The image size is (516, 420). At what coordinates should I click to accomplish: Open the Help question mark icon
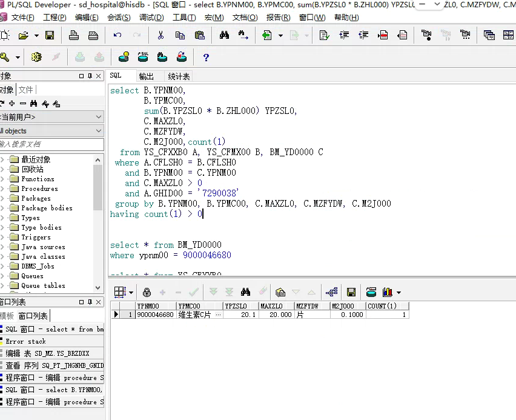click(x=206, y=58)
